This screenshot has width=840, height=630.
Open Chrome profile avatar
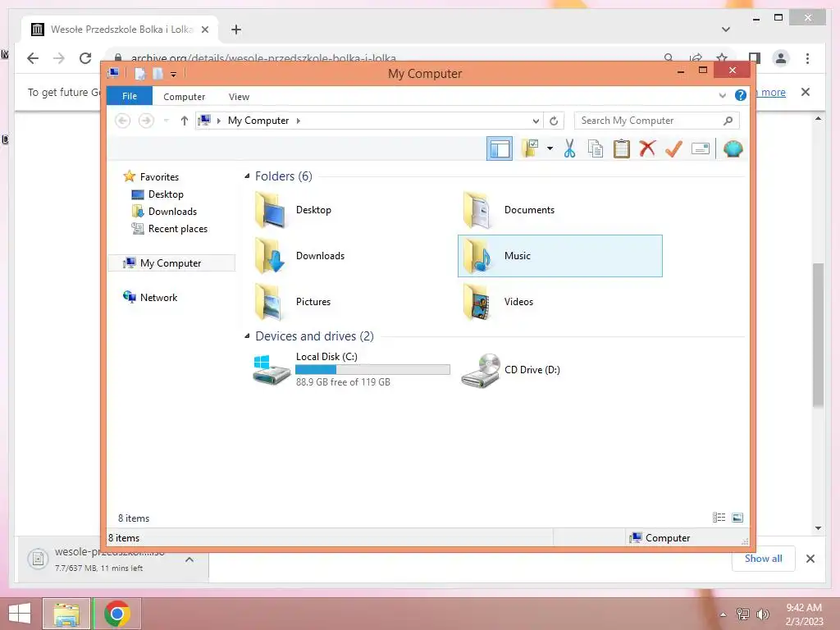[x=781, y=58]
